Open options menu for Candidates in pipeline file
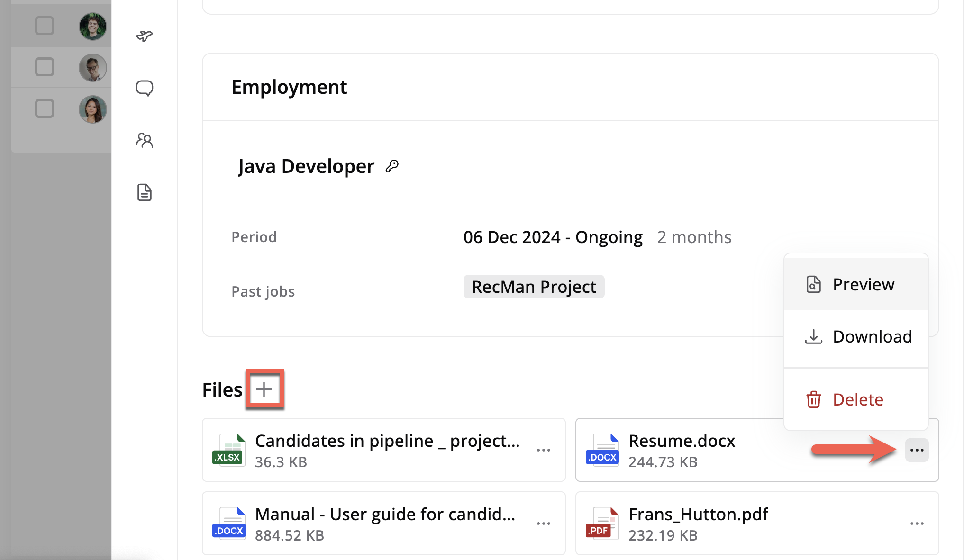 [x=544, y=450]
